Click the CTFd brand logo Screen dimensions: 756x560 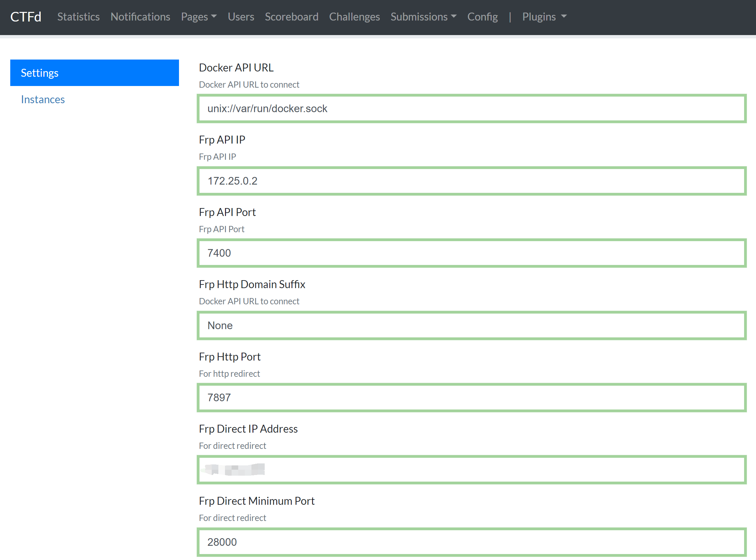[26, 17]
